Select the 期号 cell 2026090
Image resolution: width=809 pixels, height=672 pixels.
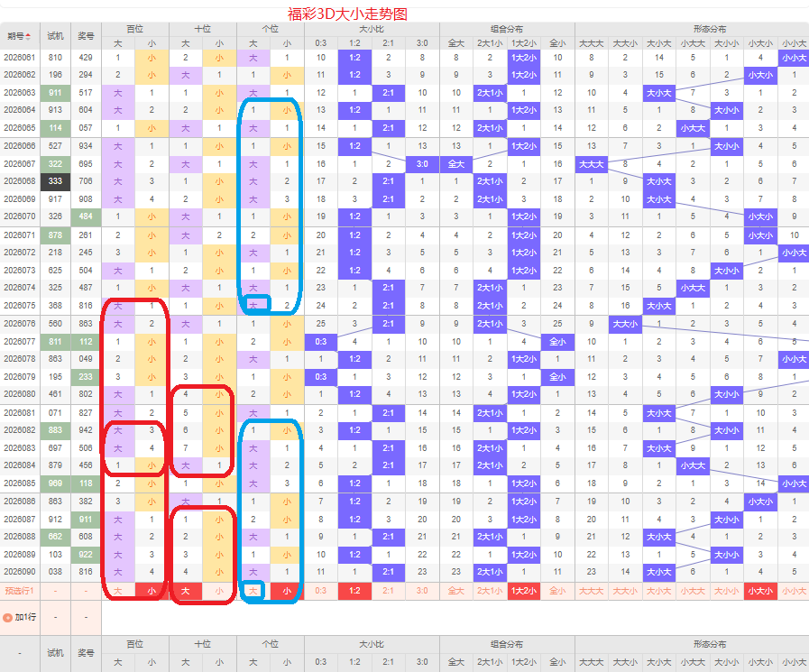pos(20,572)
